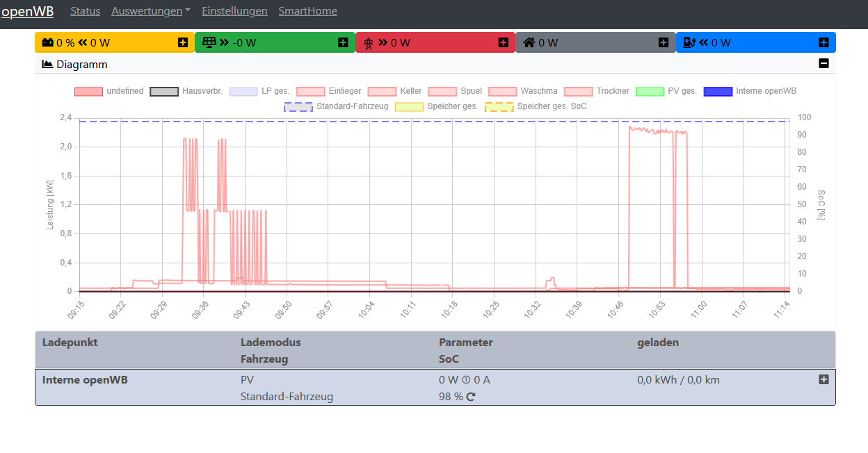Expand the red grid tile
The image size is (868, 453).
[504, 42]
